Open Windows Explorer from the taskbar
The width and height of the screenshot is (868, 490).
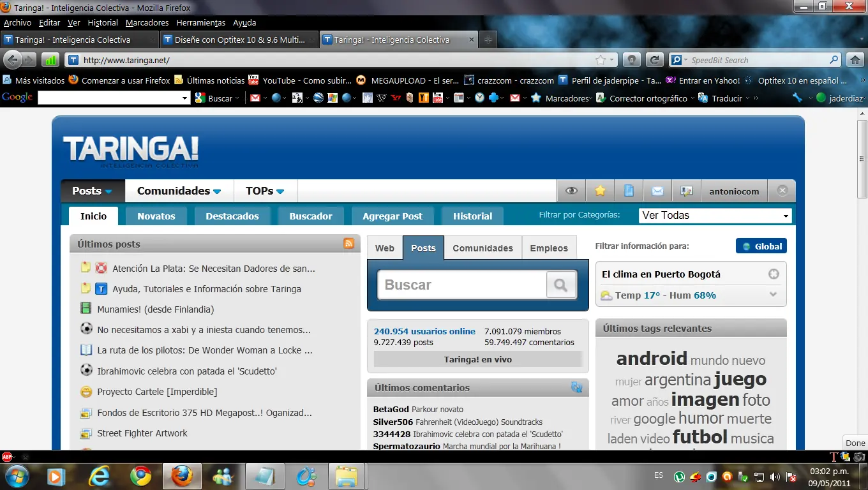click(347, 476)
